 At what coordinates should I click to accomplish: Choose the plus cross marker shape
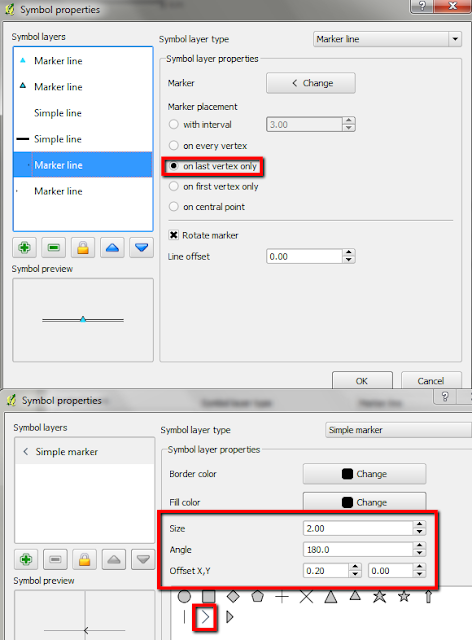click(282, 597)
